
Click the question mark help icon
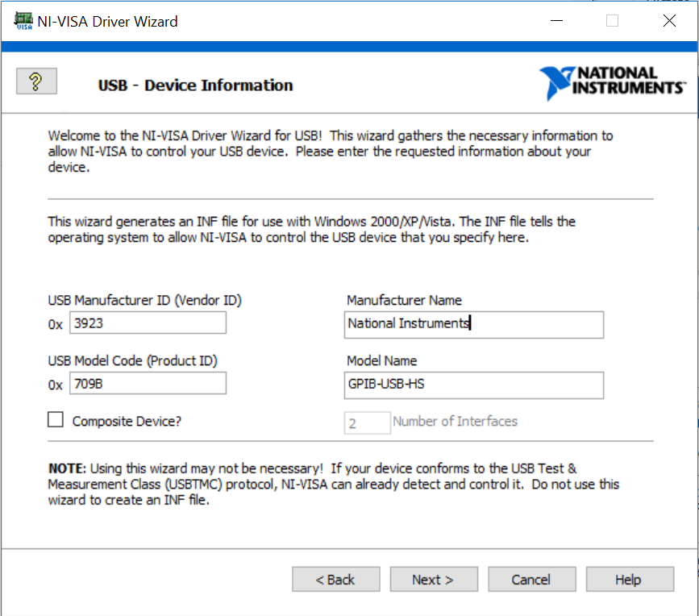point(36,81)
